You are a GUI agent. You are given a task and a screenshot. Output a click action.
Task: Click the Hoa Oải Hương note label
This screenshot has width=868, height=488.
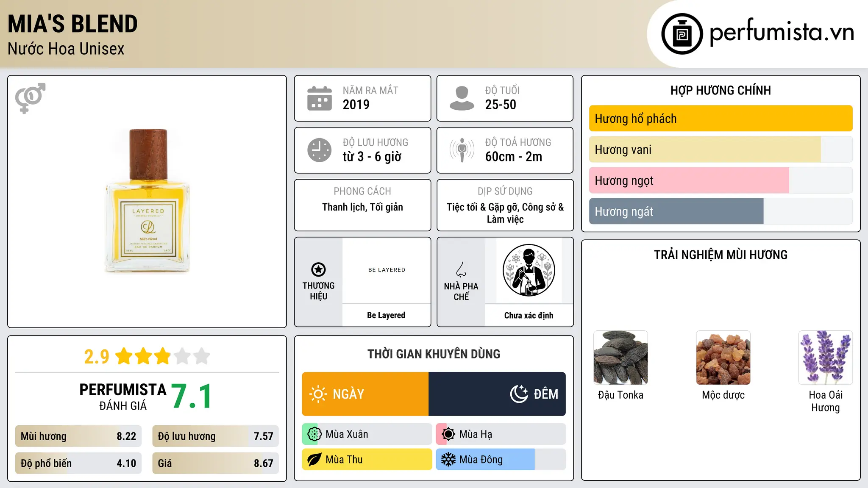826,401
